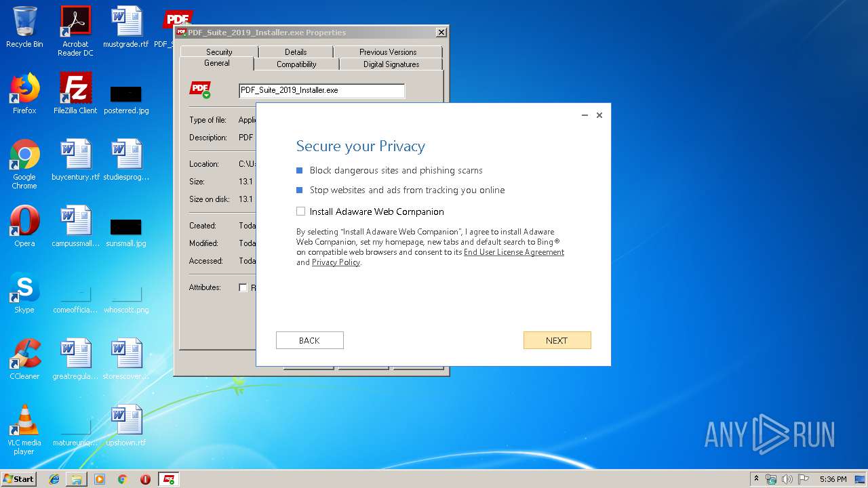Toggle the Attributes checkbox in Properties window
The width and height of the screenshot is (868, 488).
[x=243, y=287]
